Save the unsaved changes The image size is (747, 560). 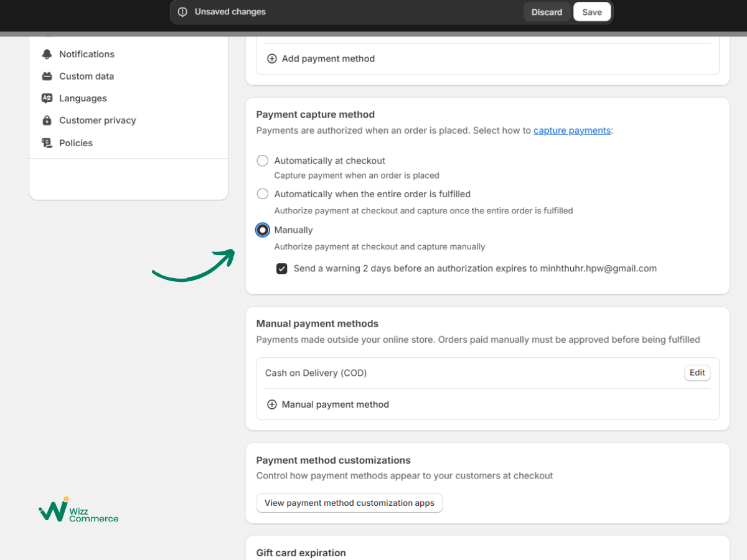point(592,12)
